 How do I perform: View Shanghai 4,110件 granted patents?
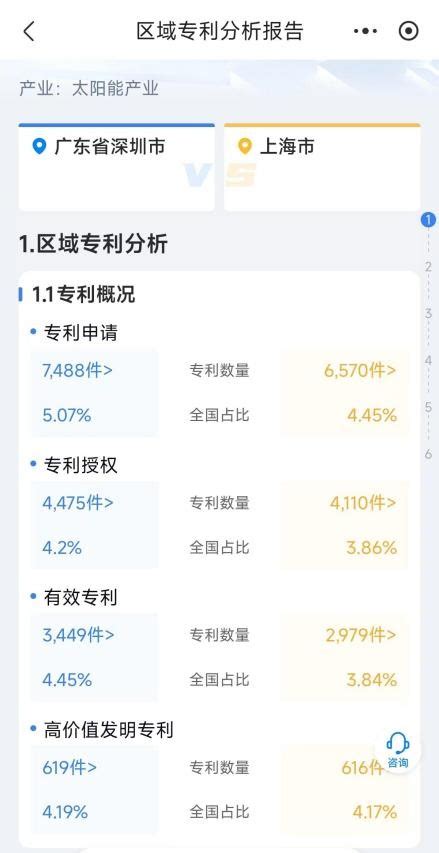[363, 503]
